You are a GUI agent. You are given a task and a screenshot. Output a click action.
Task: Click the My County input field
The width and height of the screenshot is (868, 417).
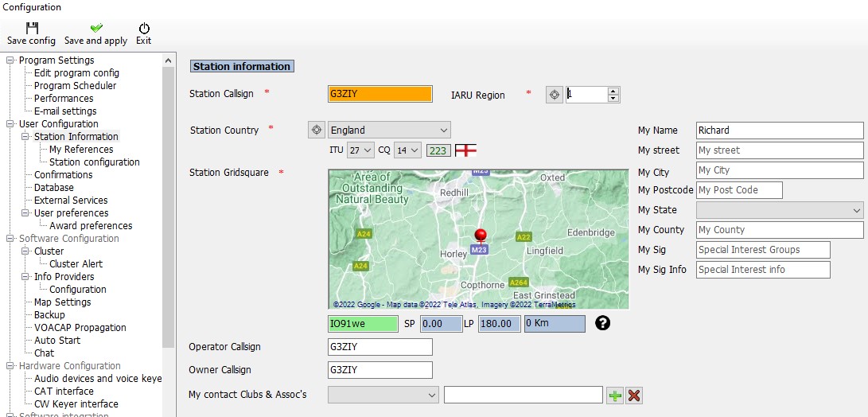780,230
